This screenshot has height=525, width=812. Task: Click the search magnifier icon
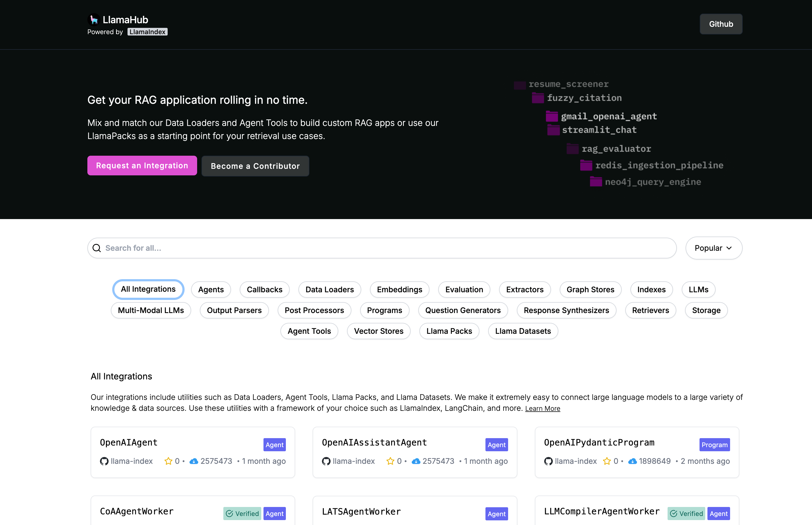[x=97, y=248]
